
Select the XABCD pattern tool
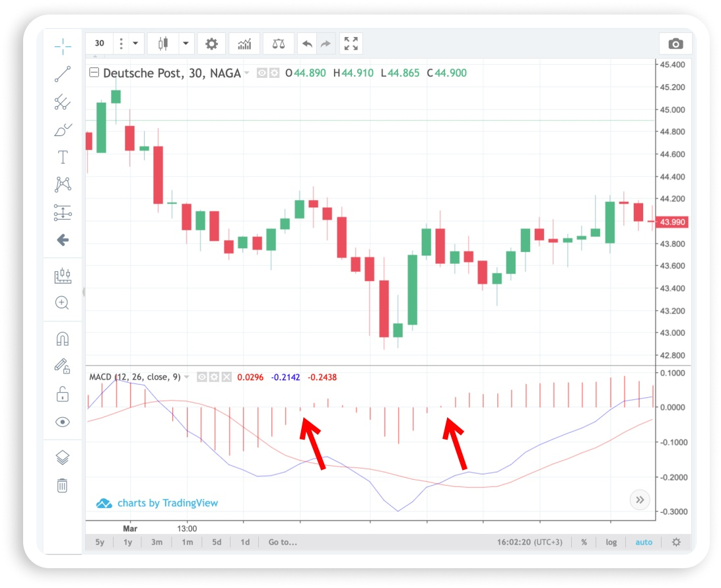pos(63,184)
